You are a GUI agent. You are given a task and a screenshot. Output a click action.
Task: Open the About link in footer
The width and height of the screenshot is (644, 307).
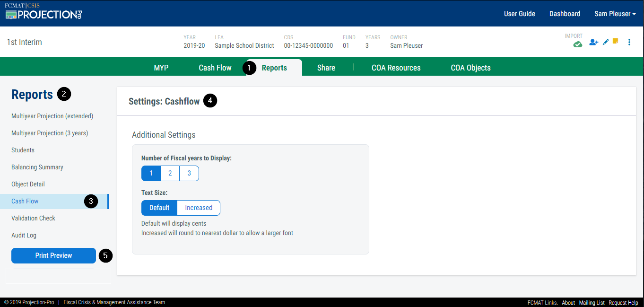click(568, 302)
